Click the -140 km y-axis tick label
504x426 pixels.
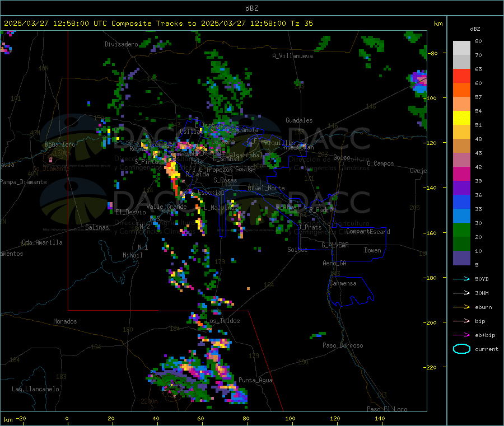(x=431, y=188)
